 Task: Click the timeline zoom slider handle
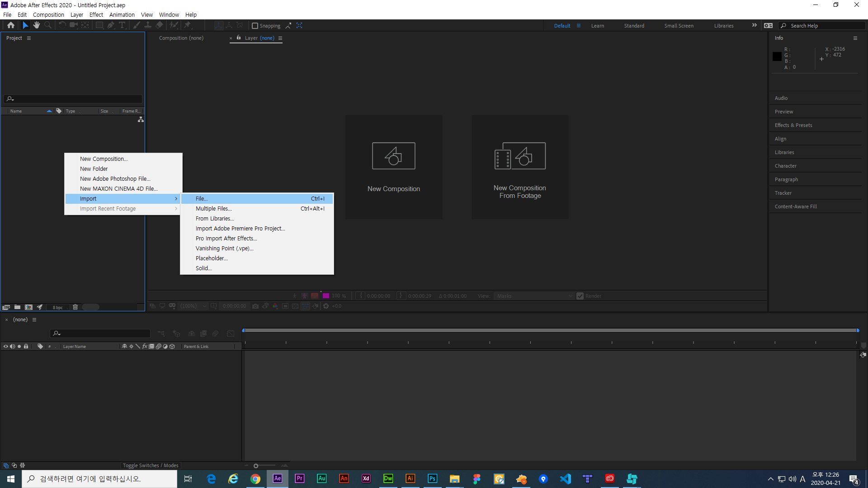click(256, 466)
